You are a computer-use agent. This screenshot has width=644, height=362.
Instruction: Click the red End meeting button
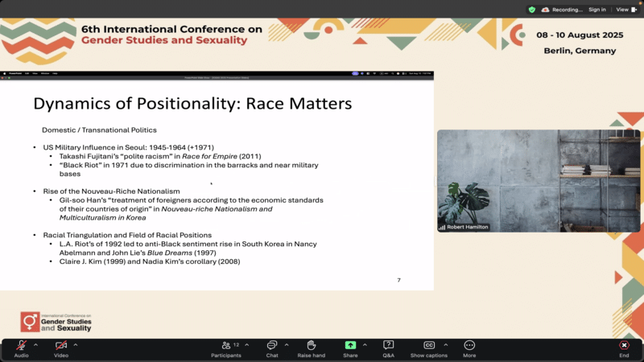point(624,345)
